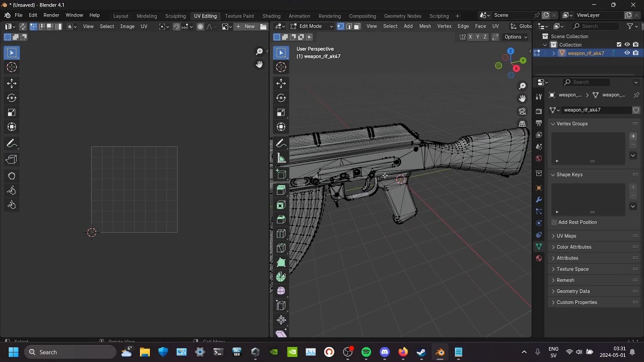
Task: Select the Grab tool in UV editor
Action: 12,176
